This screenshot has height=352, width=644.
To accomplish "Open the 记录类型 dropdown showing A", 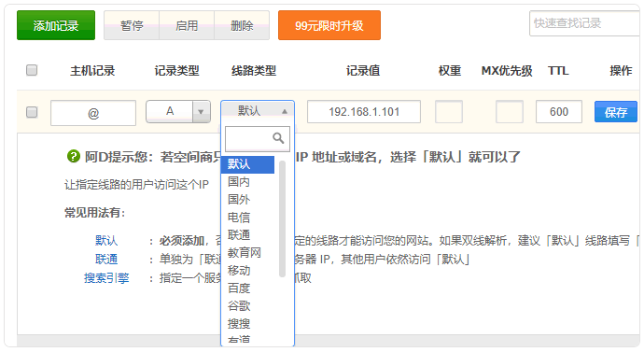I will coord(178,112).
